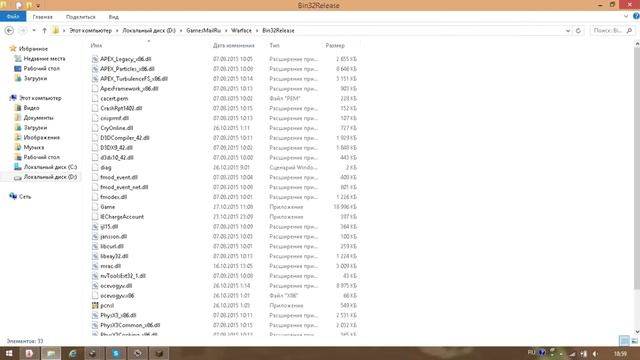Sort by Тип column header
This screenshot has height=360, width=640.
(274, 46)
